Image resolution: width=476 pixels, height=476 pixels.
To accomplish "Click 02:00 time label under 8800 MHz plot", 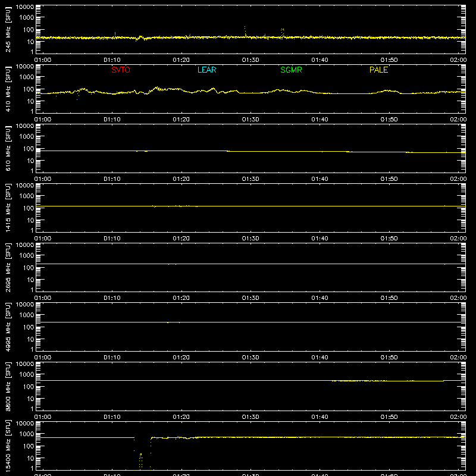I will 458,417.
